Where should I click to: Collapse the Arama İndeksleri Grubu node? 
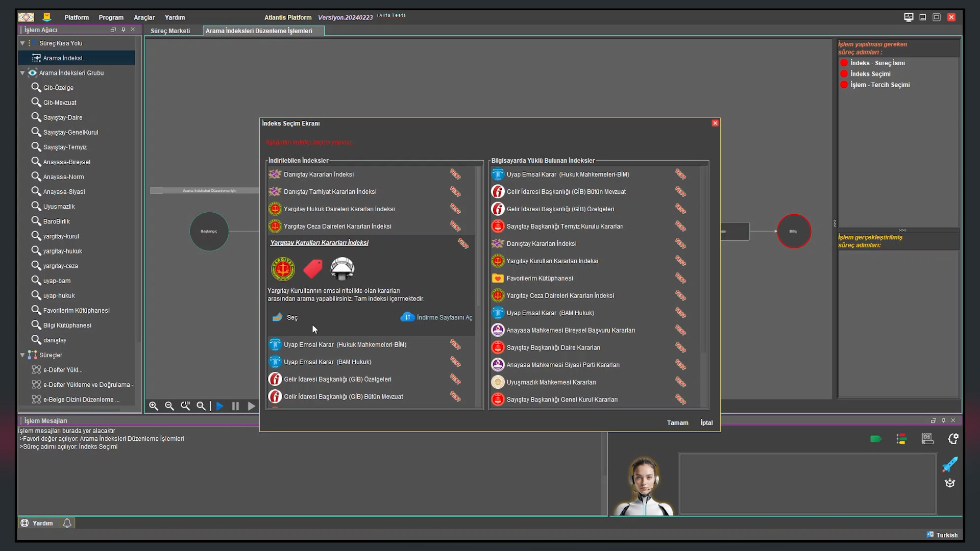pos(22,73)
